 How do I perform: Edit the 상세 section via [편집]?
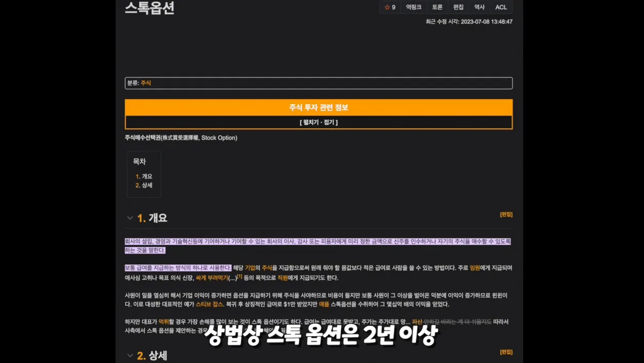click(x=506, y=352)
